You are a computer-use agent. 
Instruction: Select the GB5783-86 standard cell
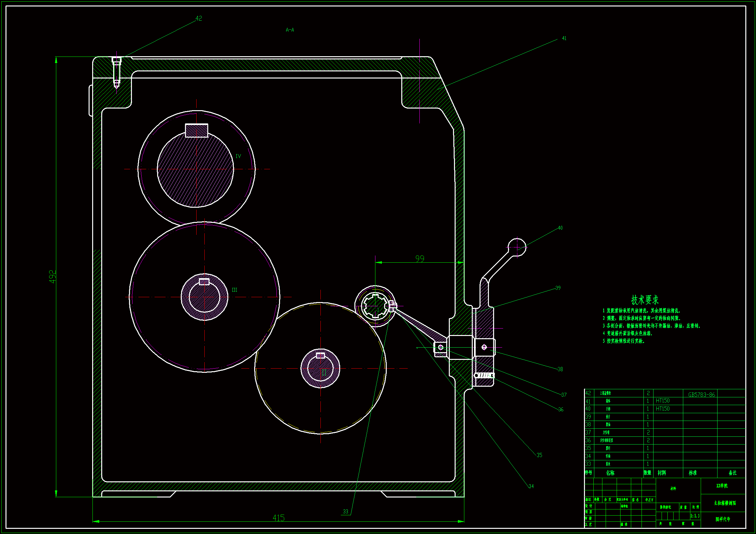pyautogui.click(x=702, y=395)
